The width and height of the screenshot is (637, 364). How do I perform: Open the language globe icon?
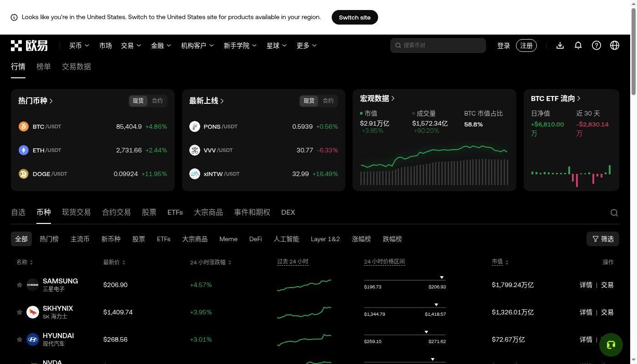(615, 45)
